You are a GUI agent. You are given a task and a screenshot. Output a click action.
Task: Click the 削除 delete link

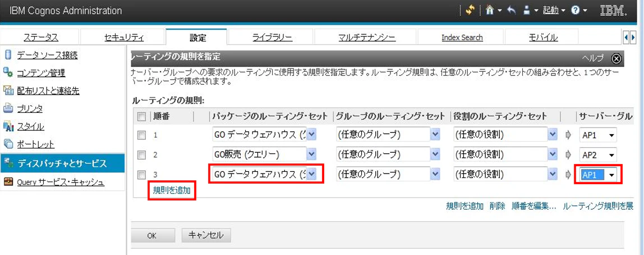[497, 206]
